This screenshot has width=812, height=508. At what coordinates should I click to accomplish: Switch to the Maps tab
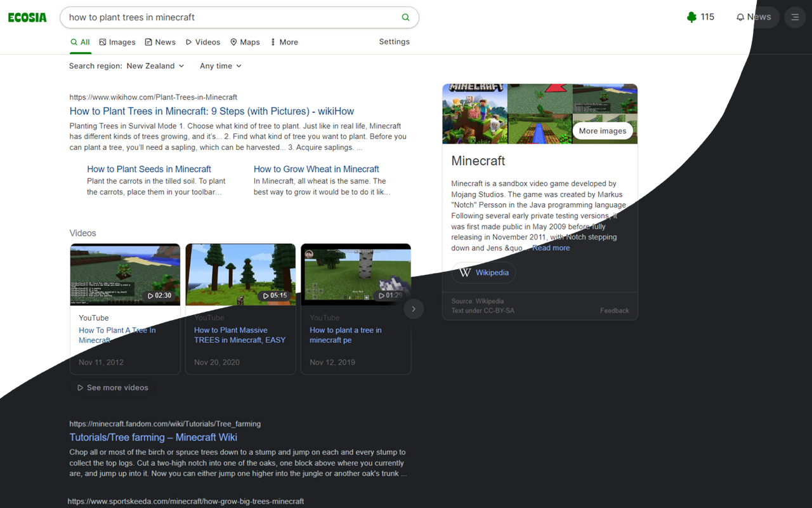point(245,42)
